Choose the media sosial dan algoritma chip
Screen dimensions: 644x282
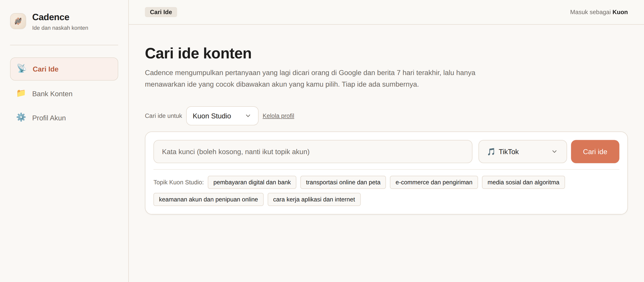[x=523, y=182]
